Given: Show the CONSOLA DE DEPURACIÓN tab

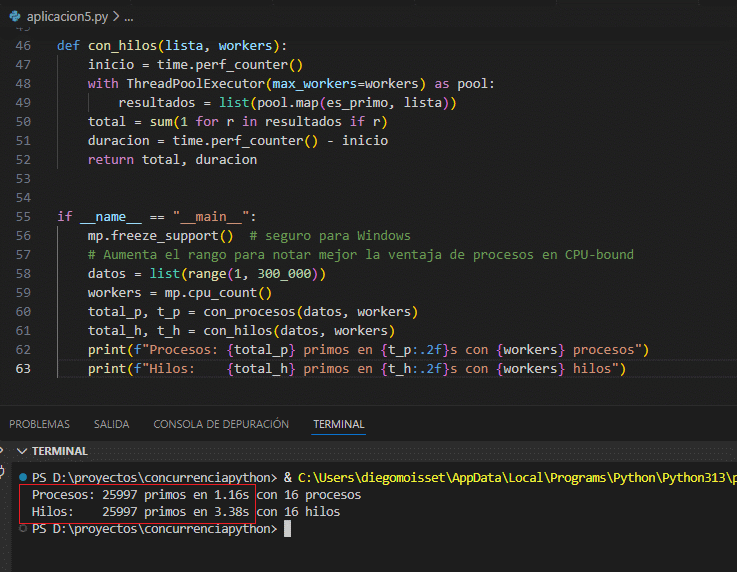Looking at the screenshot, I should (221, 424).
